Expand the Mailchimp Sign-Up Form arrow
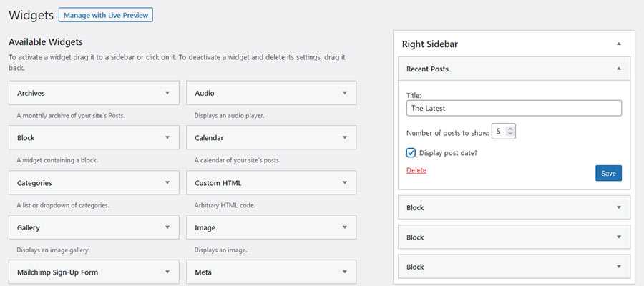The width and height of the screenshot is (644, 286). pos(167,272)
